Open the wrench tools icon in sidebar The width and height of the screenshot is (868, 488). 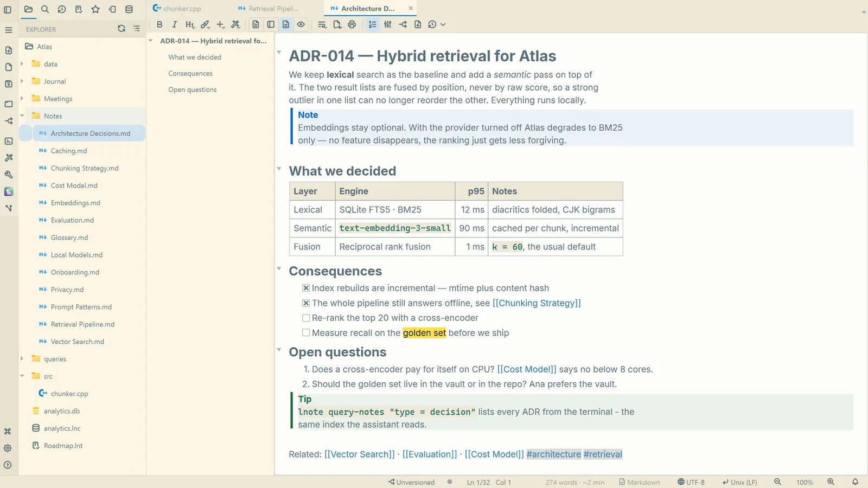coord(9,175)
